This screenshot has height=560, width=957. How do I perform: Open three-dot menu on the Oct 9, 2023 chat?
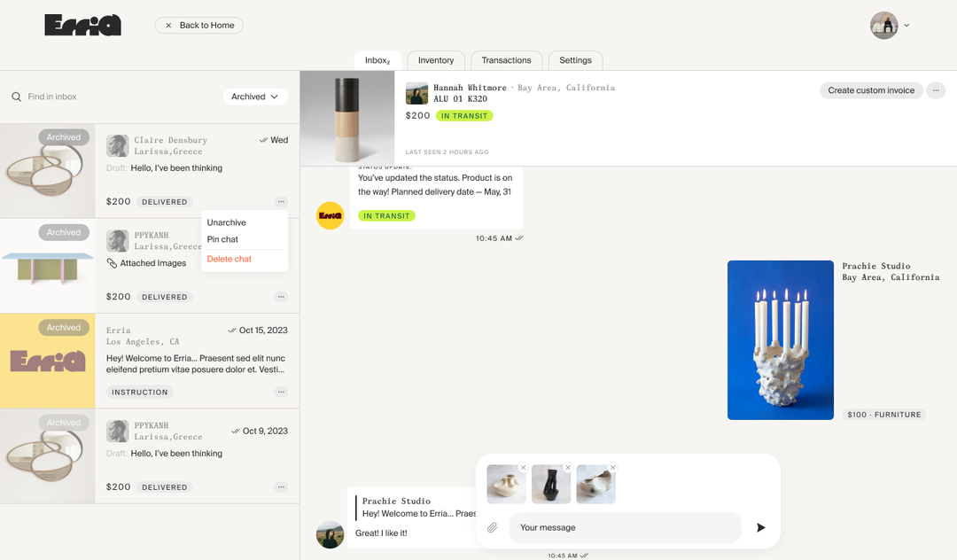[x=281, y=487]
